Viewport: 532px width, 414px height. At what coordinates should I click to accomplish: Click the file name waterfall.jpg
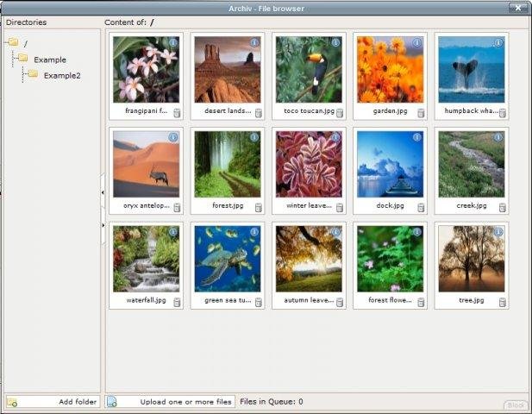click(x=147, y=300)
